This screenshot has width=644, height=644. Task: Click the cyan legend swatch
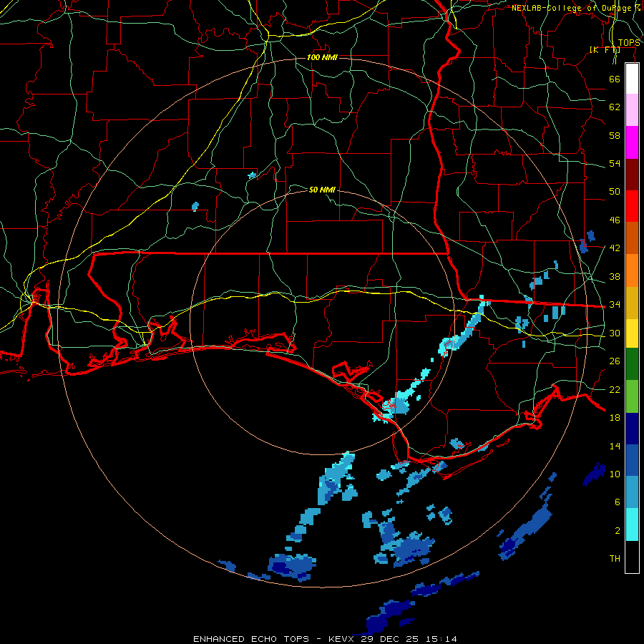(632, 525)
